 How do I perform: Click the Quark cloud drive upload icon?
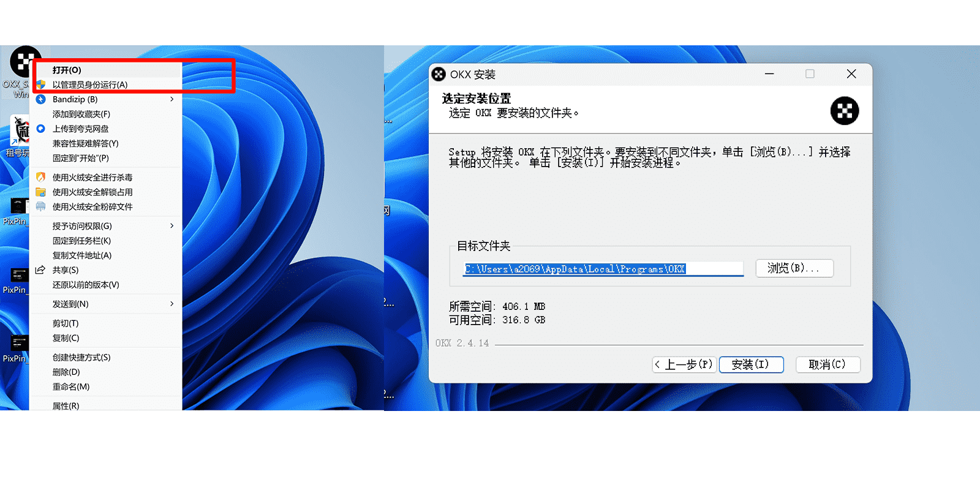(x=41, y=129)
